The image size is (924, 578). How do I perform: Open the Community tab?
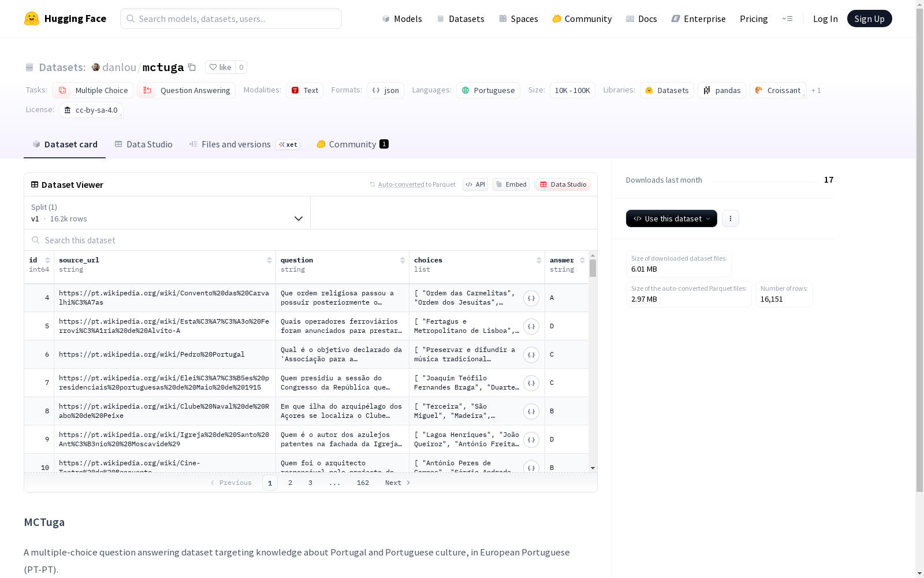pyautogui.click(x=352, y=144)
